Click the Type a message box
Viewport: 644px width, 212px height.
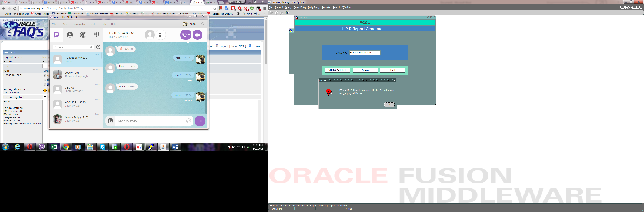click(151, 121)
